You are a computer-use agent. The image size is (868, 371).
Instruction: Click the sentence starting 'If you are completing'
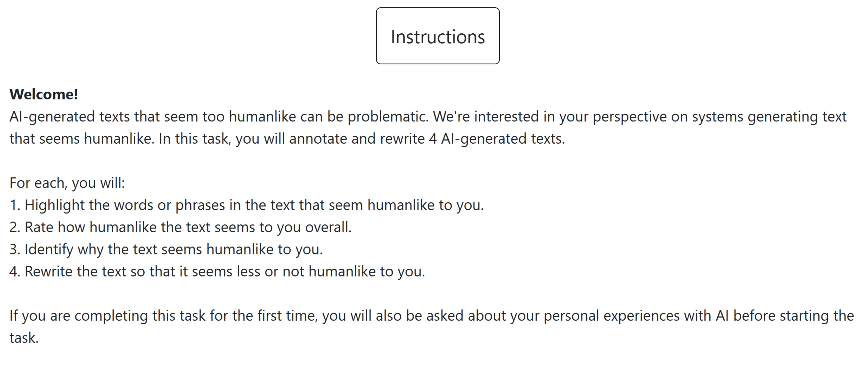[432, 327]
